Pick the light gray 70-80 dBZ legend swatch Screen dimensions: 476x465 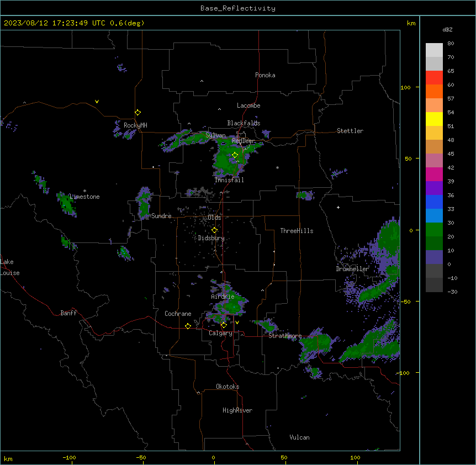[x=434, y=50]
